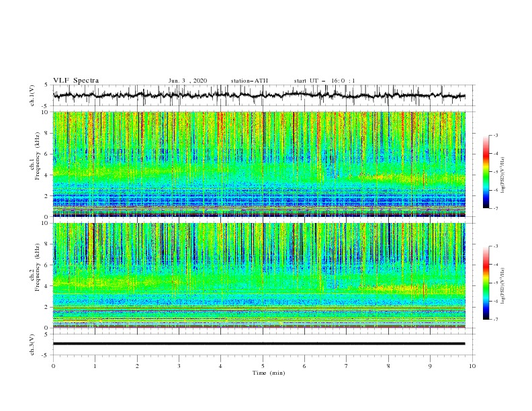Click the "2" tick on the time axis
The width and height of the screenshot is (532, 411).
(x=137, y=366)
